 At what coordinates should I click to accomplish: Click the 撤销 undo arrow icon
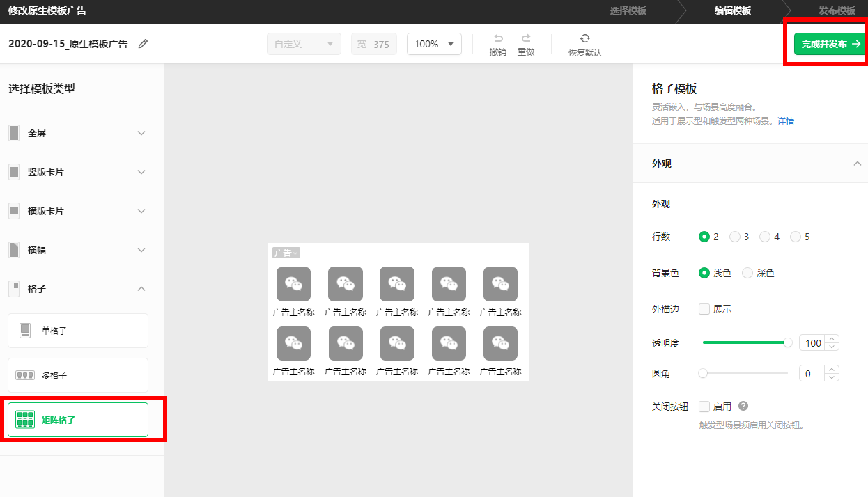pyautogui.click(x=498, y=38)
